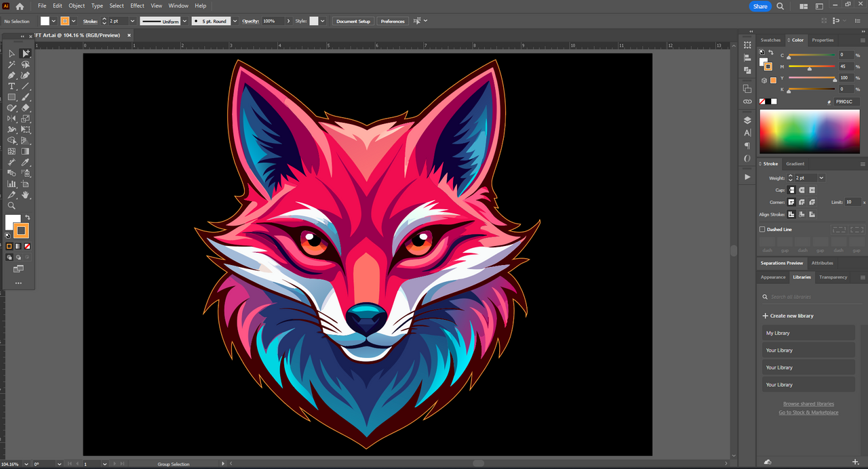Pick a color from the color spectrum
The width and height of the screenshot is (868, 469).
(x=810, y=131)
